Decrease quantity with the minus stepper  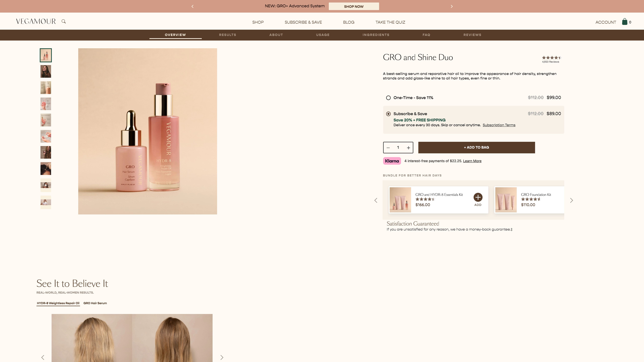pos(388,147)
